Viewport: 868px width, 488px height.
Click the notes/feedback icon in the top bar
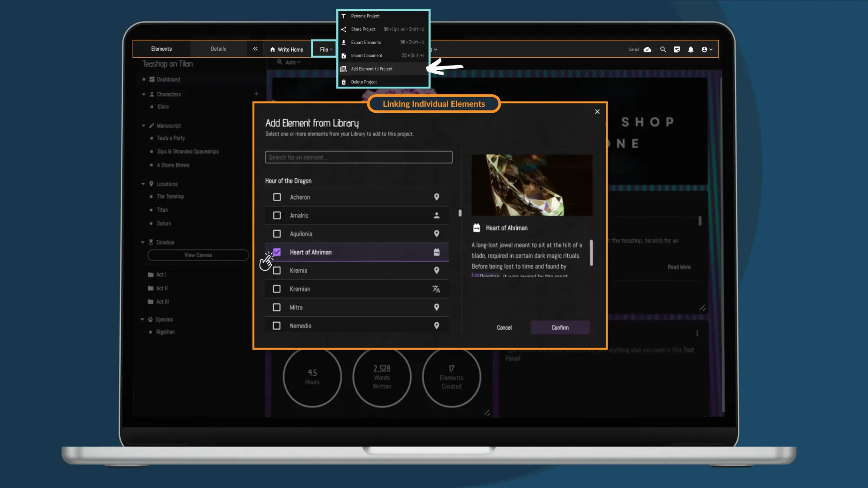677,49
